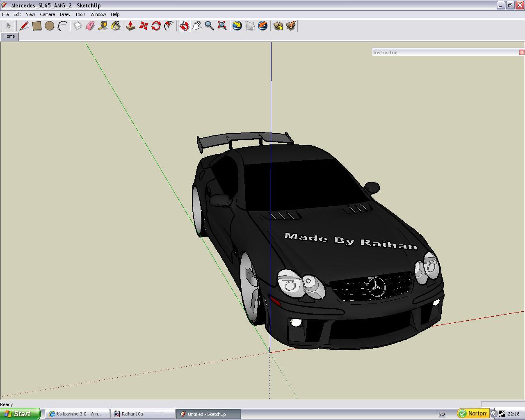Screen dimensions: 525x420
Task: Select the Pan hand tool
Action: click(196, 26)
